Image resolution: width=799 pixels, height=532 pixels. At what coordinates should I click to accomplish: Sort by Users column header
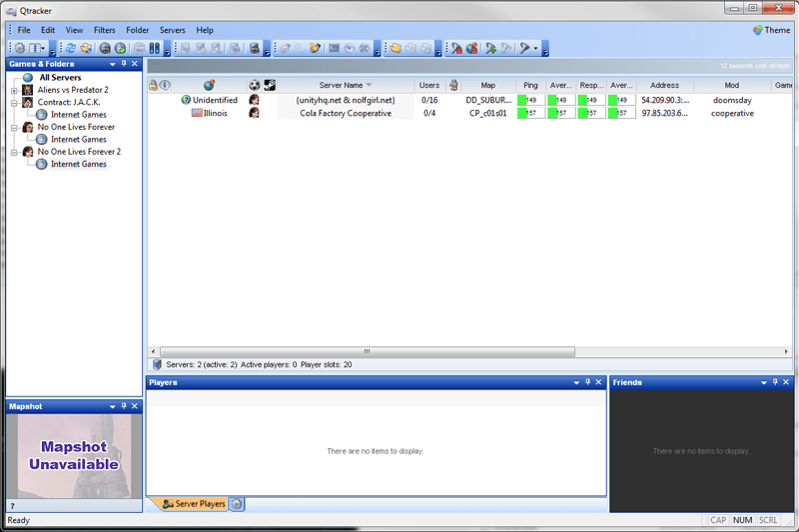pyautogui.click(x=429, y=85)
